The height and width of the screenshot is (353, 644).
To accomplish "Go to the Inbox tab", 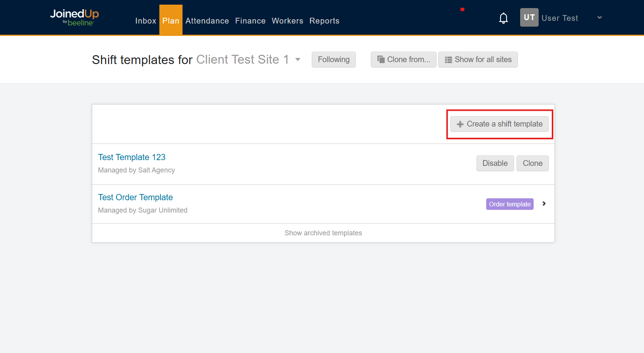I will coord(145,21).
